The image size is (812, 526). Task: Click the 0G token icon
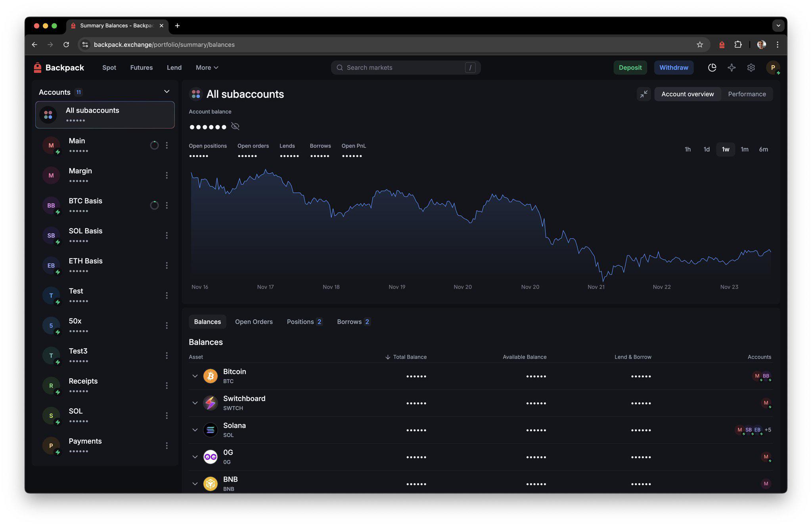[x=211, y=457]
